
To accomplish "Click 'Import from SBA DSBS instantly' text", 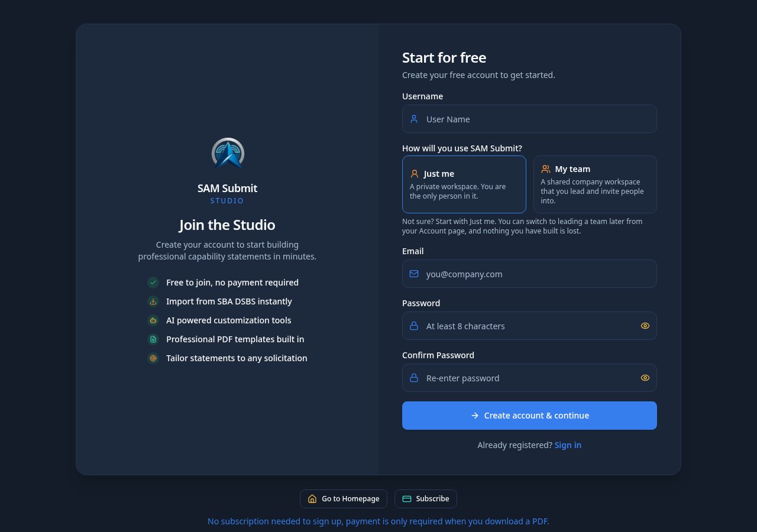I will 229,301.
